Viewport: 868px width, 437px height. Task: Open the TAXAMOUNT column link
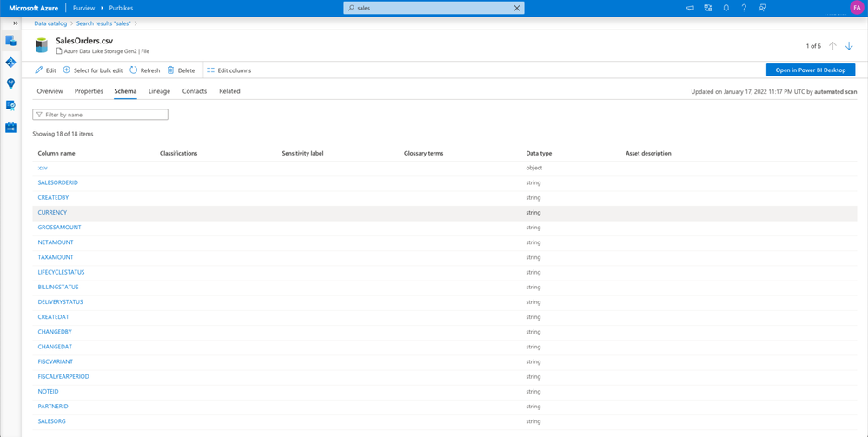click(x=56, y=257)
